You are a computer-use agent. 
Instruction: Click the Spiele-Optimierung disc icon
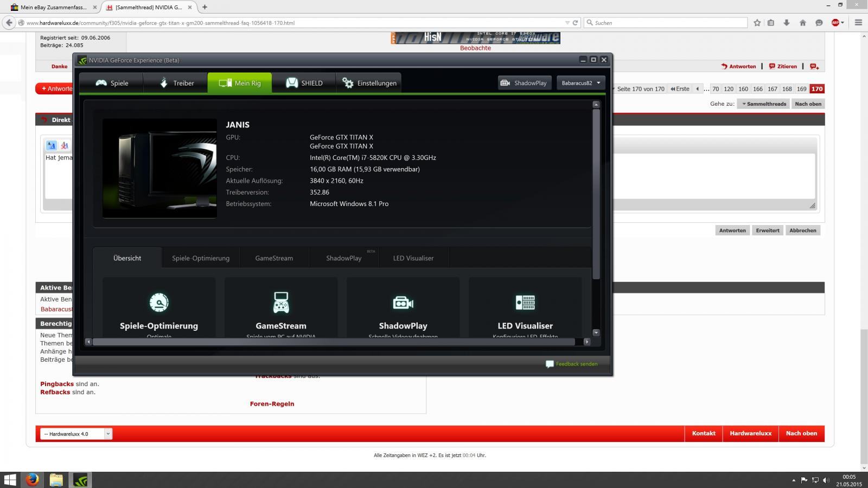tap(159, 303)
